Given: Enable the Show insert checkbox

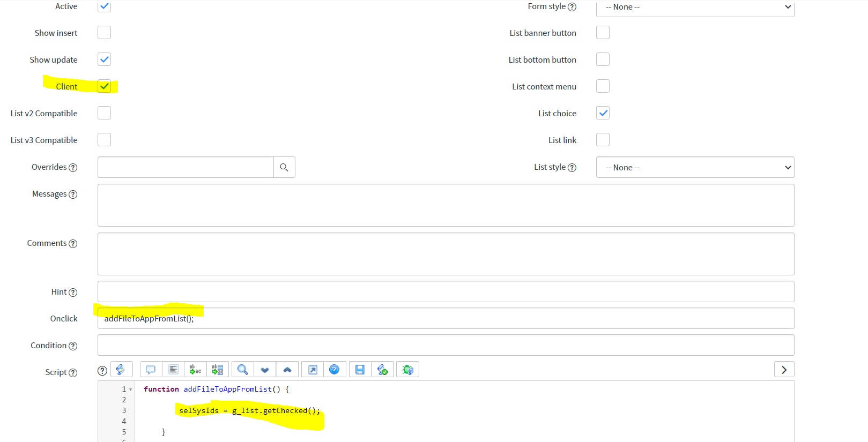Looking at the screenshot, I should click(x=105, y=33).
